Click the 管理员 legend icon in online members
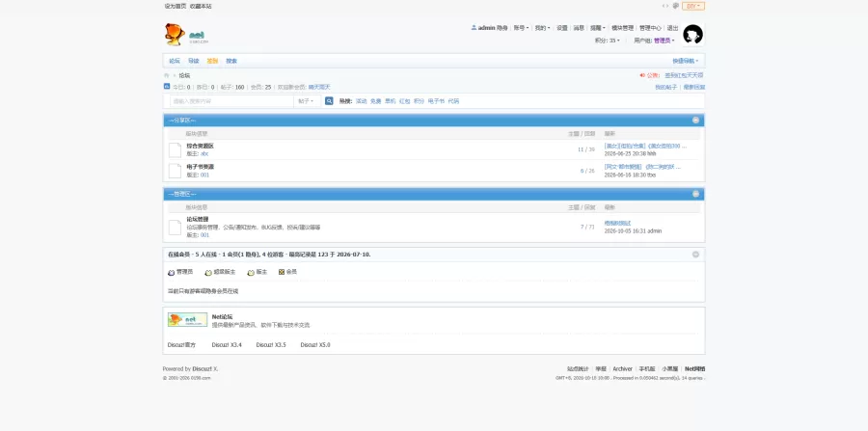 pos(171,272)
